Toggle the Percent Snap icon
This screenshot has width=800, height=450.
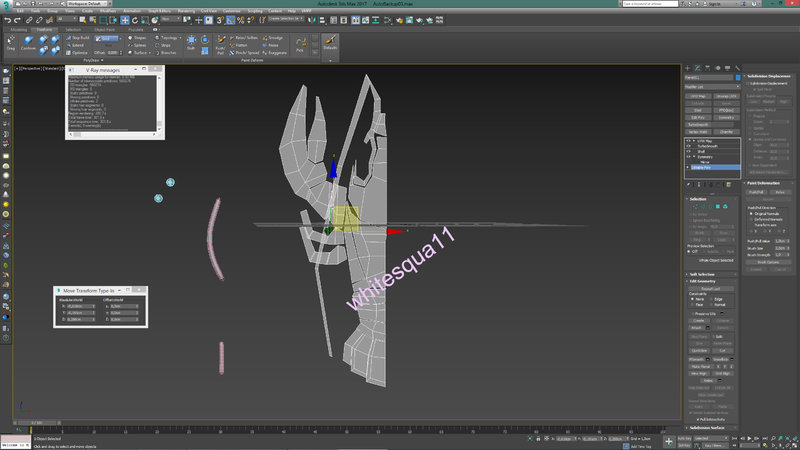coord(240,20)
